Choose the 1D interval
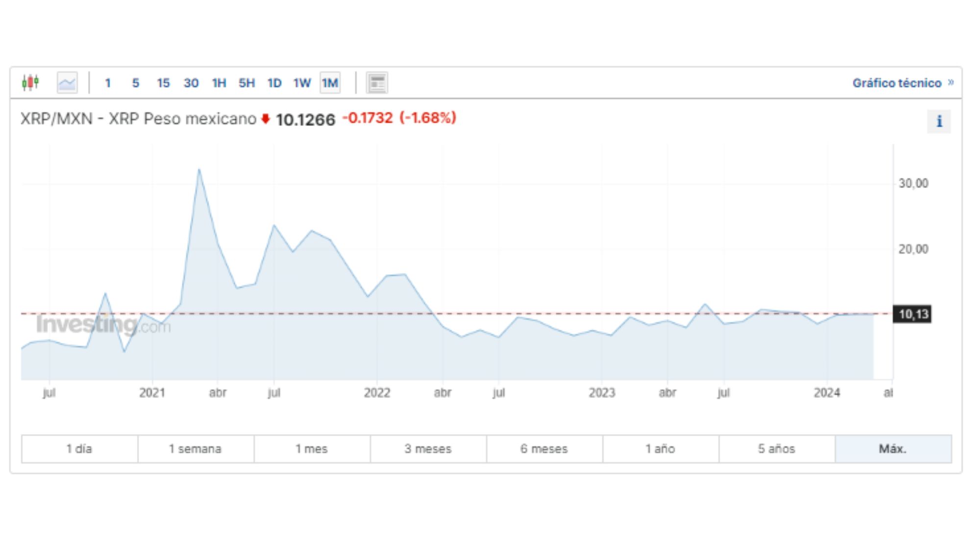This screenshot has height=539, width=980. click(274, 83)
